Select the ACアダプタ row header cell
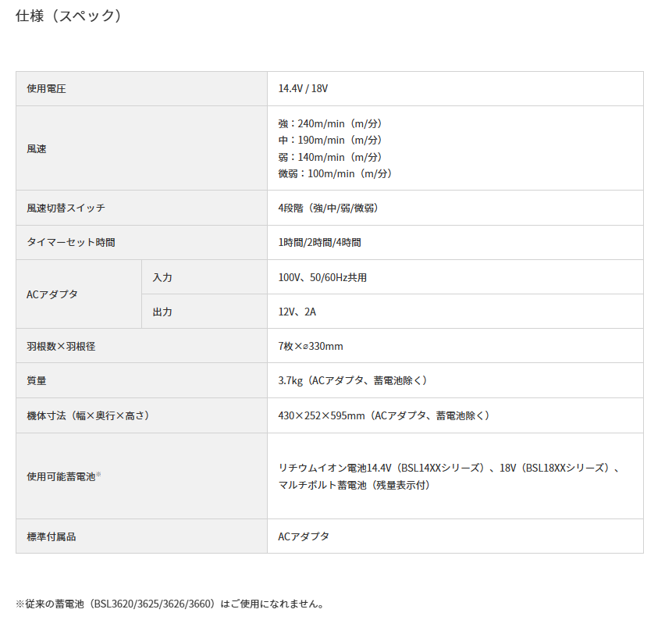 [x=79, y=294]
